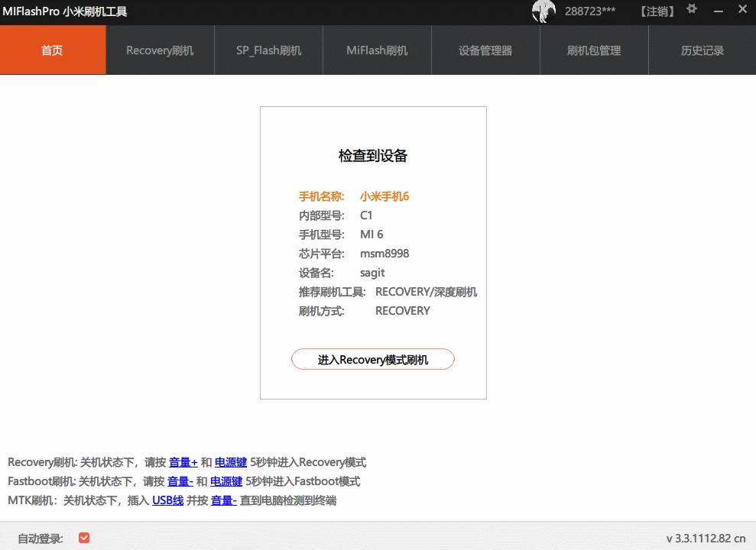756x550 pixels.
Task: Click the 音量- link in Fastboot line
Action: (184, 481)
